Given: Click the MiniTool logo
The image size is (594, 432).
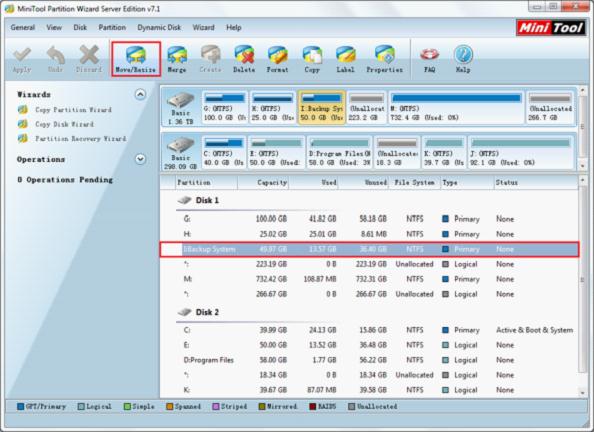Looking at the screenshot, I should click(551, 28).
